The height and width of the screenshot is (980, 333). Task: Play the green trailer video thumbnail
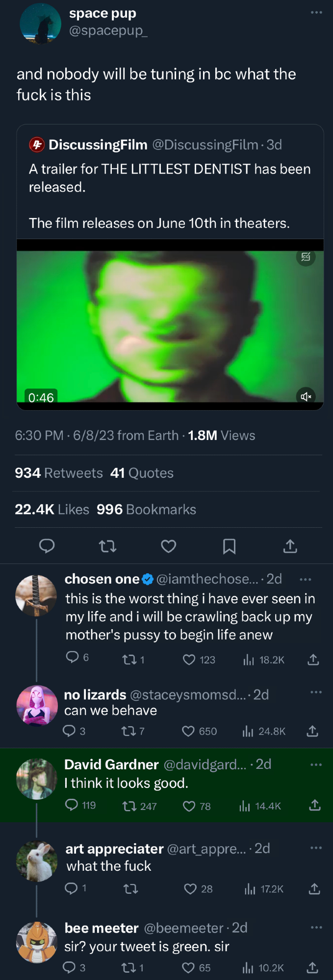pos(170,326)
